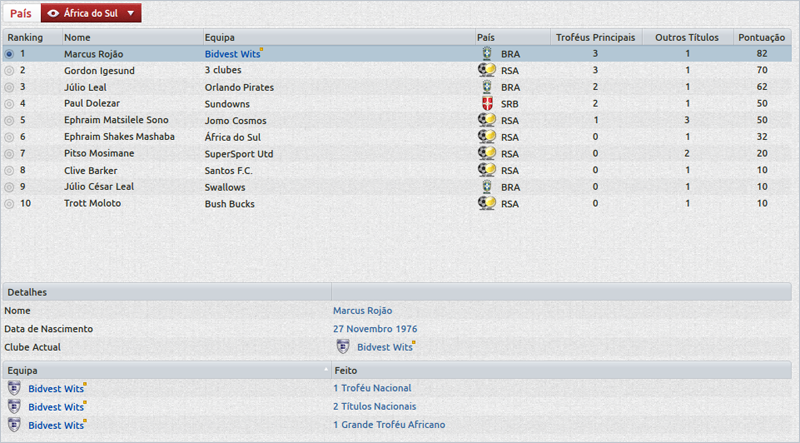
Task: Click flag icon in Júlio César Leal row
Action: (487, 186)
